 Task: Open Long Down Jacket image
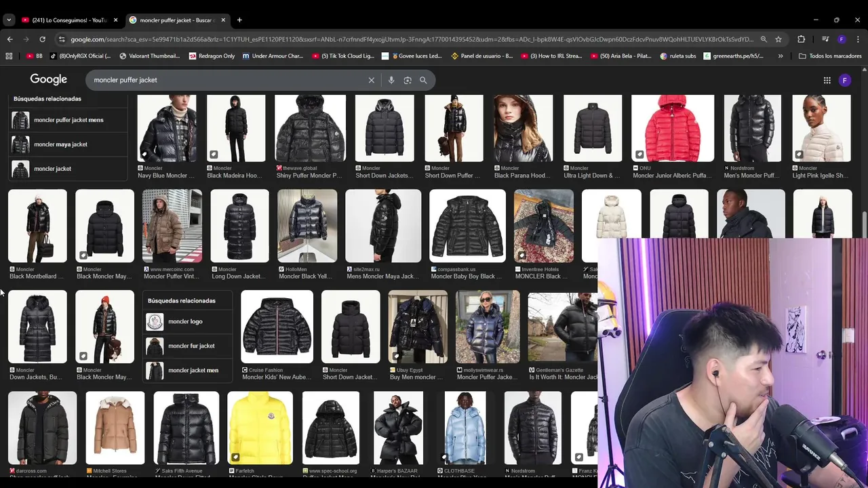click(x=239, y=226)
